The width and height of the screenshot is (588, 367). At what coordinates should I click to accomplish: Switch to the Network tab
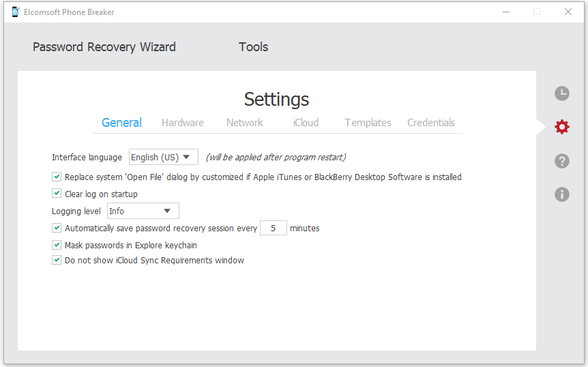point(244,123)
